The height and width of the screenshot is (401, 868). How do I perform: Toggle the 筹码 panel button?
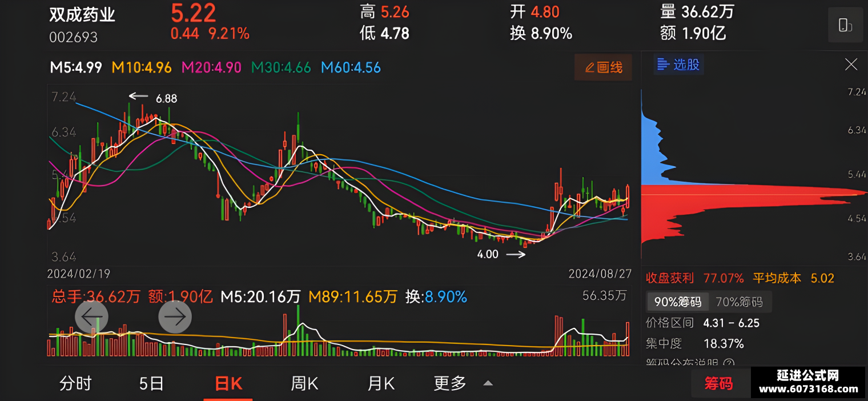click(720, 383)
